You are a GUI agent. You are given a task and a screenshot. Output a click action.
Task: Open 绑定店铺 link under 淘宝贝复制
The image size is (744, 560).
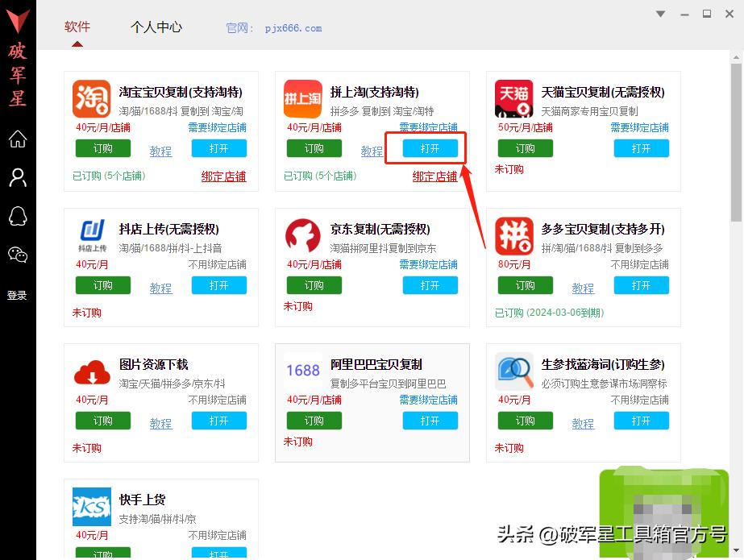pyautogui.click(x=223, y=176)
